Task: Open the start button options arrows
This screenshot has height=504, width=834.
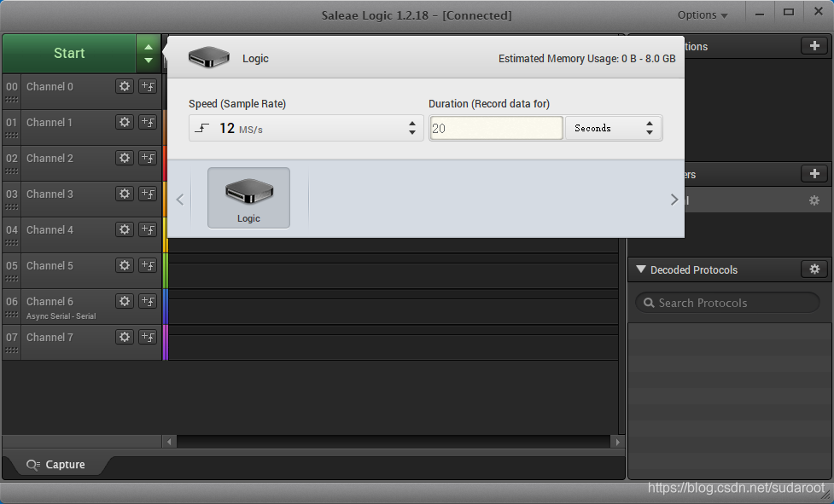Action: point(149,53)
